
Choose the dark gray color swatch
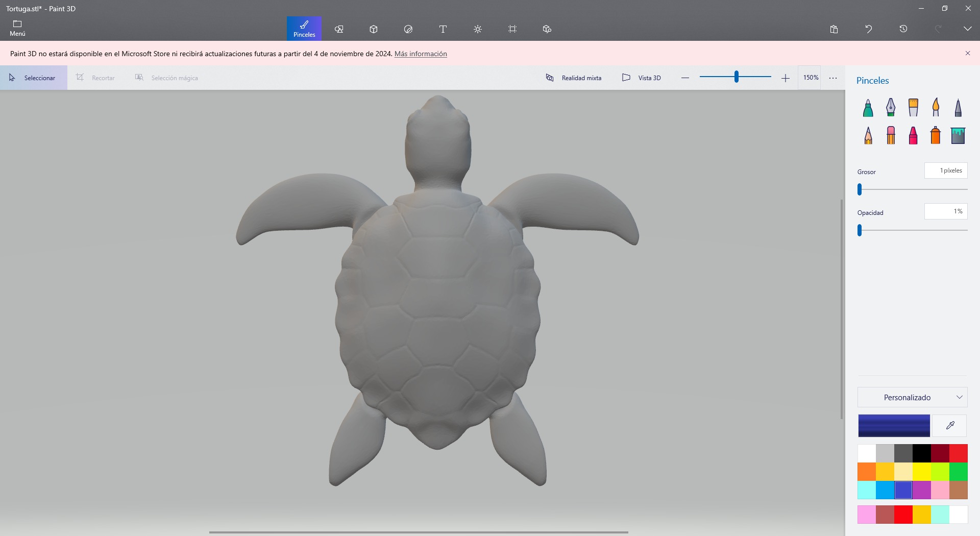(903, 453)
